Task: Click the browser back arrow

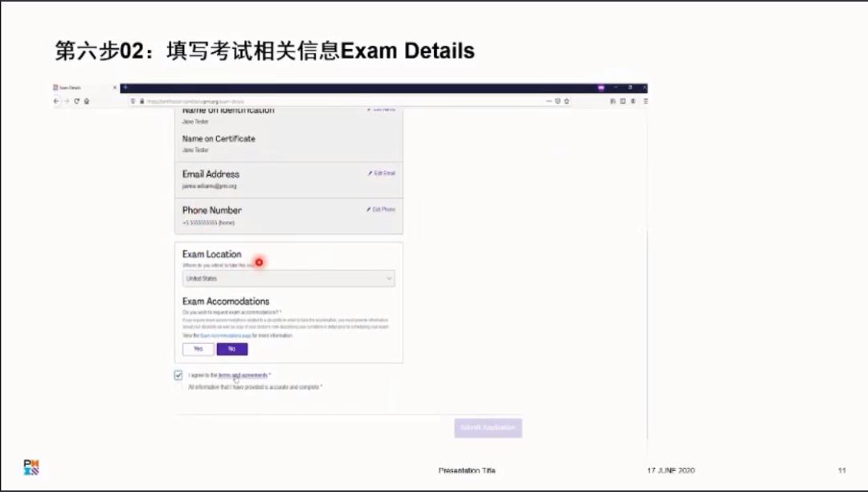Action: pyautogui.click(x=55, y=101)
